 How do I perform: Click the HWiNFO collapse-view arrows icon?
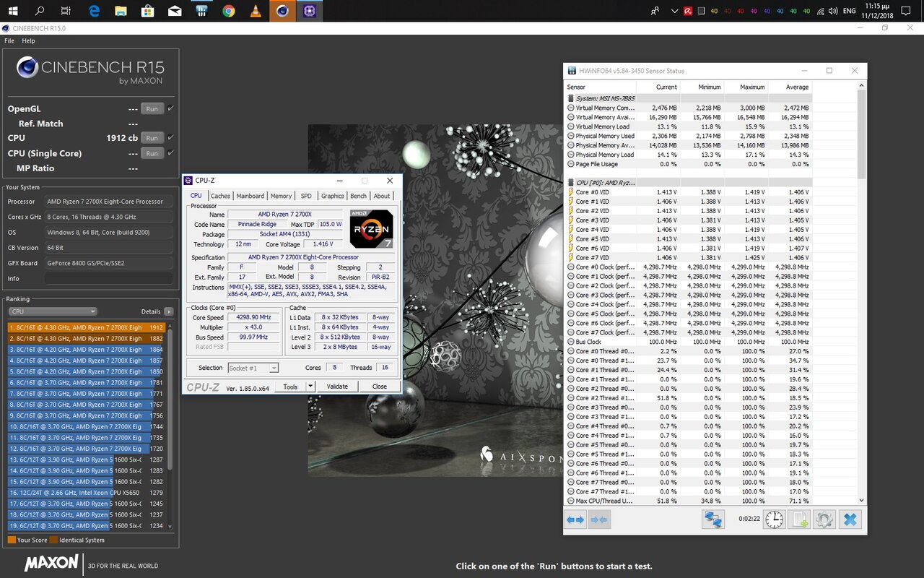coord(599,519)
